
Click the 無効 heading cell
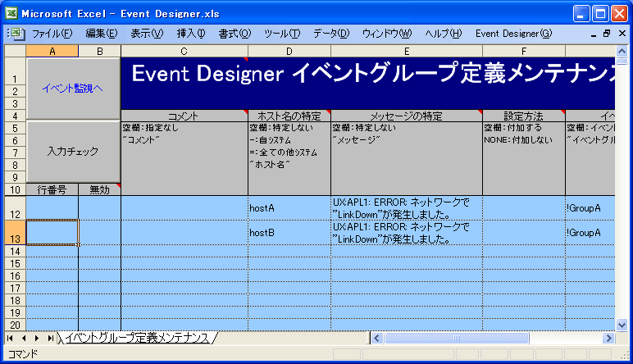click(100, 189)
